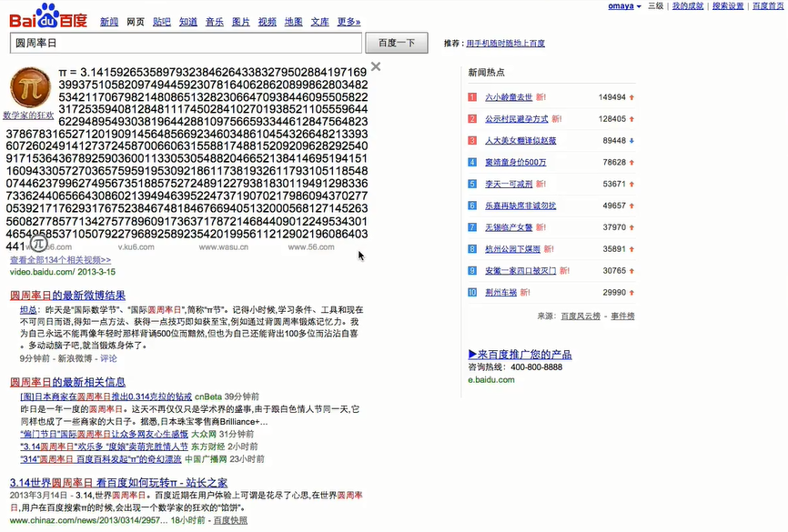Expand the 更多» menu
Screen dimensions: 788x532
[349, 22]
